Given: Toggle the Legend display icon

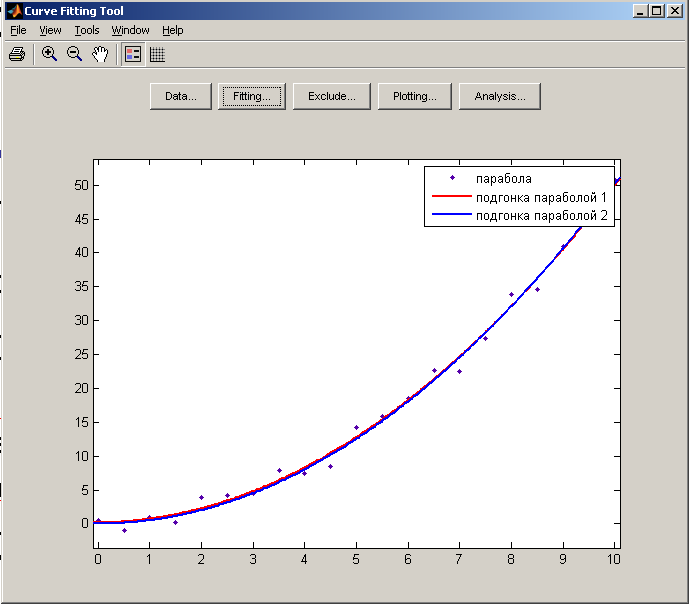Looking at the screenshot, I should click(x=133, y=54).
